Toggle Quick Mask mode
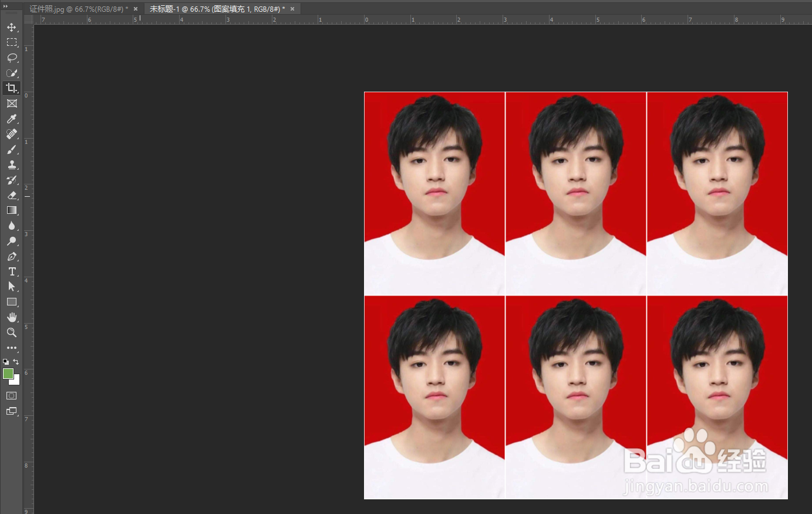Viewport: 812px width, 514px height. point(12,396)
